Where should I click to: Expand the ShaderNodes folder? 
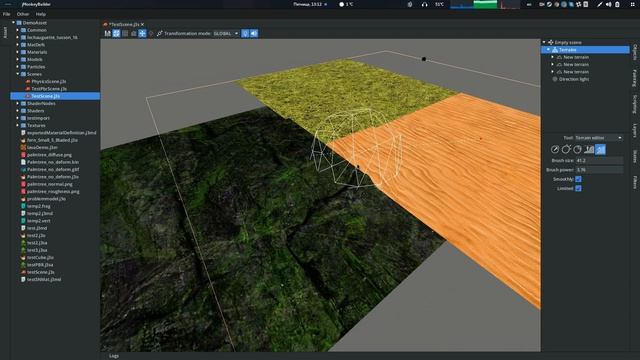tap(18, 104)
